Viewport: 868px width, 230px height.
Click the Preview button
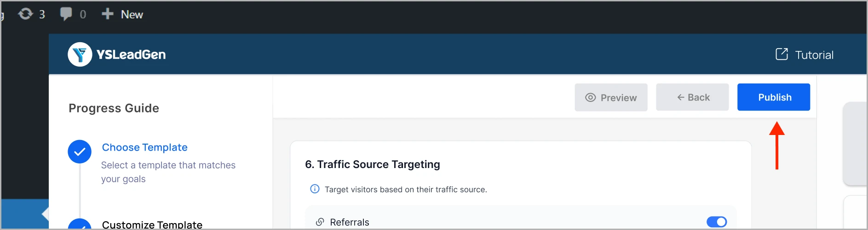click(611, 97)
